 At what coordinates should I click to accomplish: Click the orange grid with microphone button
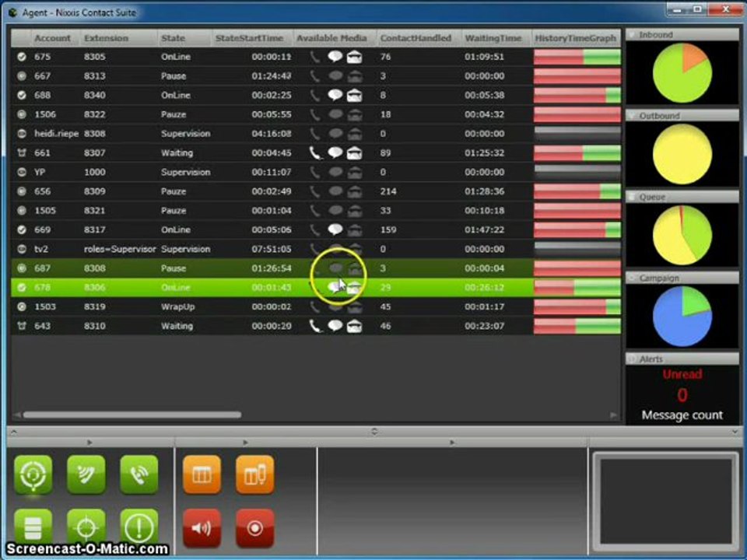[255, 474]
